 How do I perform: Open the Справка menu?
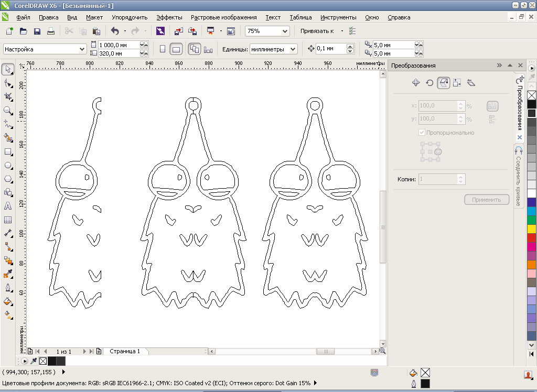click(x=399, y=17)
